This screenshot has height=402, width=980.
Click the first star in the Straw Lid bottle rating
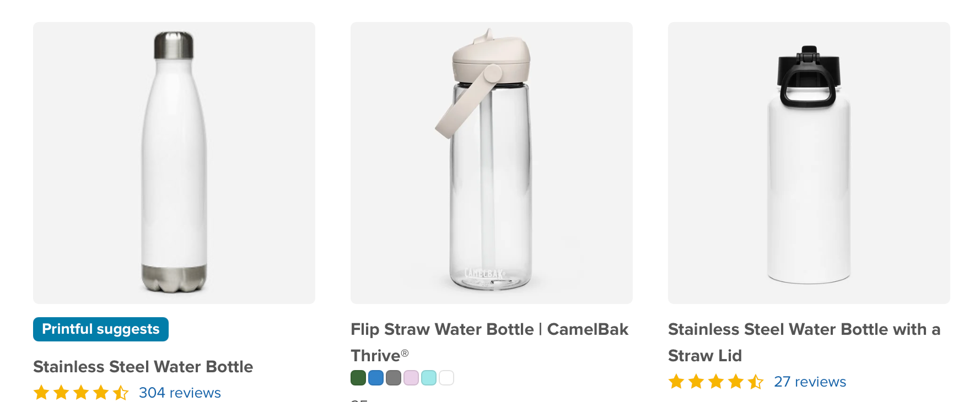pyautogui.click(x=676, y=381)
